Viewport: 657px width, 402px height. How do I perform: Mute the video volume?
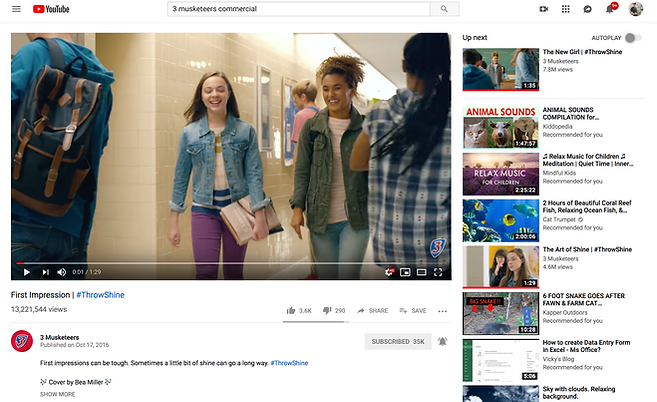(x=62, y=272)
